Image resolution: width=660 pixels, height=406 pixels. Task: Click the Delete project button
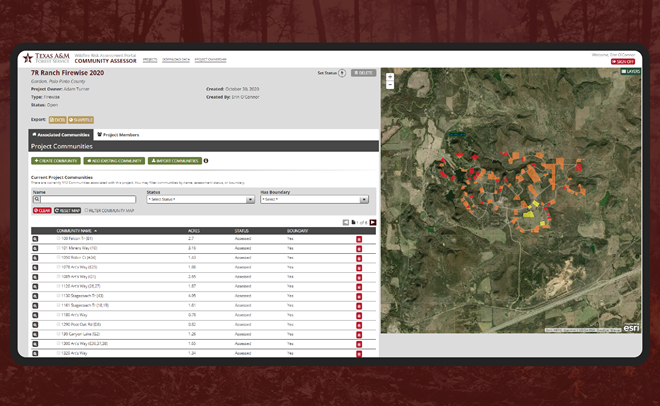(363, 73)
